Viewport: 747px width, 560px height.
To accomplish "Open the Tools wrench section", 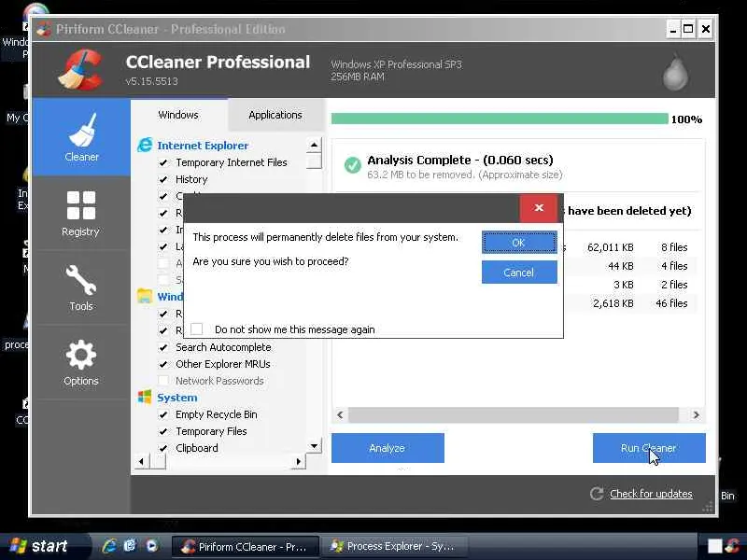I will click(80, 287).
